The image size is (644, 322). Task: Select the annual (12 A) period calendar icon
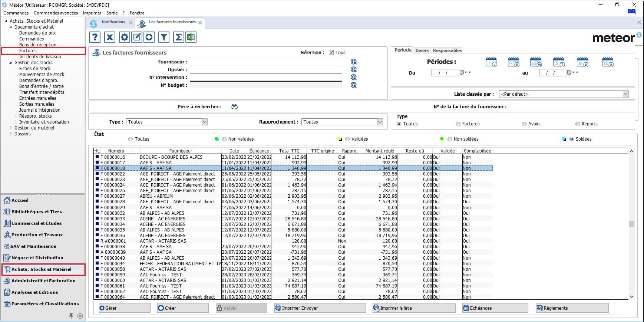coord(608,62)
